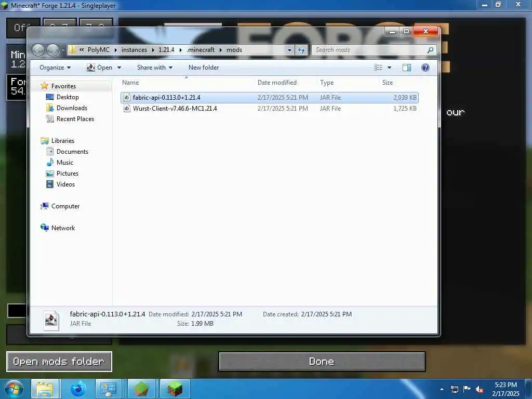532x399 pixels.
Task: Click New folder in the toolbar
Action: [204, 68]
